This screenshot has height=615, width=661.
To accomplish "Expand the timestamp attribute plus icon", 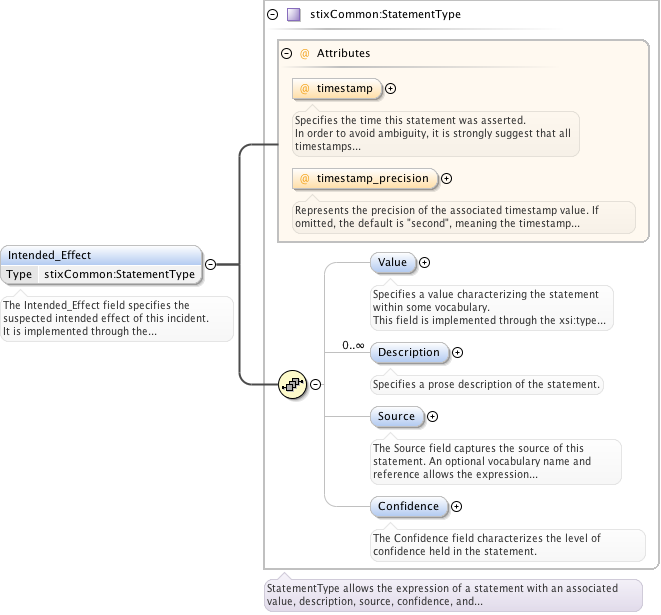I will pos(391,89).
